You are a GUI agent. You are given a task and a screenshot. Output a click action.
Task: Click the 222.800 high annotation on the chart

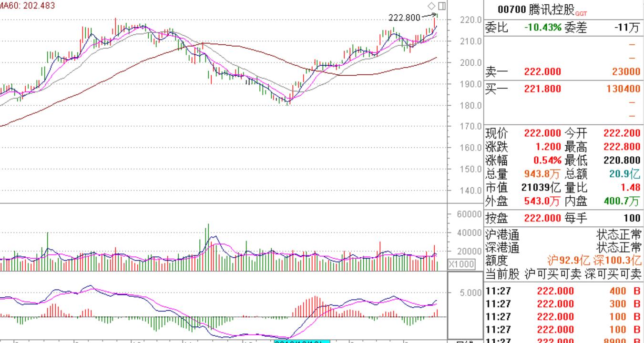click(x=405, y=18)
